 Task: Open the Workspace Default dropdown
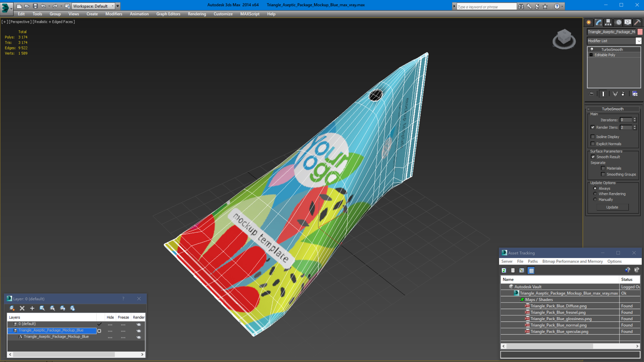[x=93, y=6]
